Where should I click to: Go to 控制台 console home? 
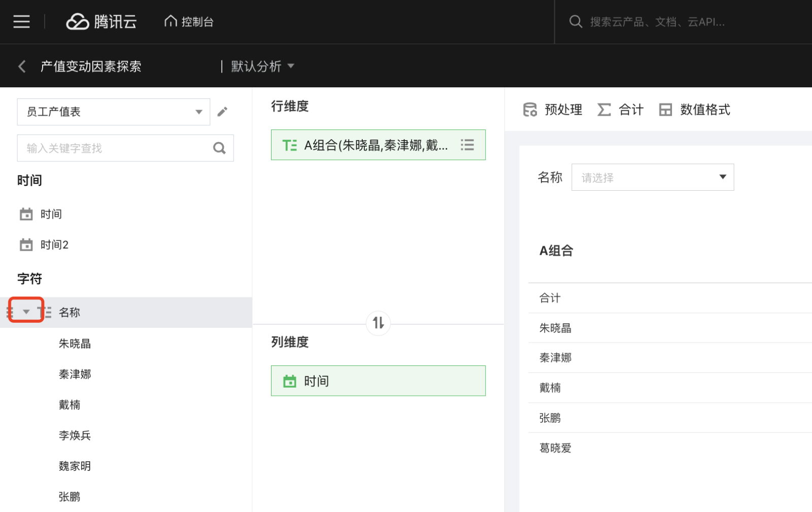[x=189, y=22]
